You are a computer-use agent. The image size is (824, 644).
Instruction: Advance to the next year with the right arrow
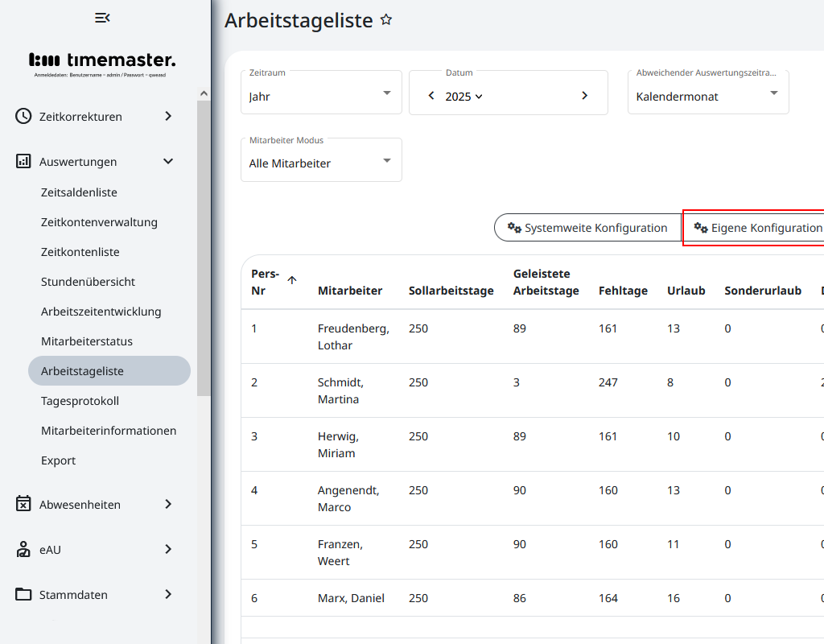(584, 94)
